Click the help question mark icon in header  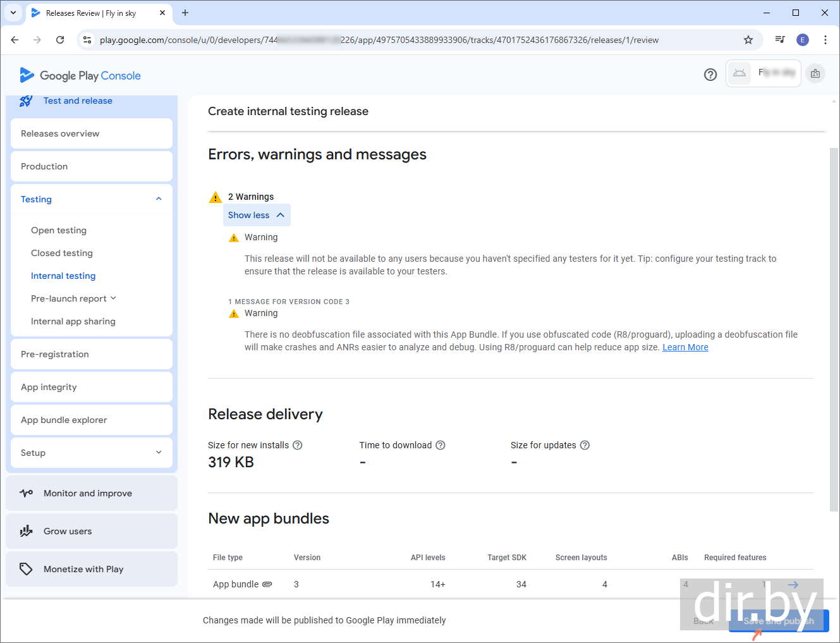pos(710,75)
